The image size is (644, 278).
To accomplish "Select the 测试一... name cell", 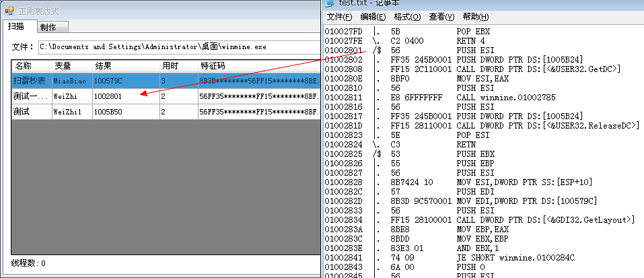I will point(32,96).
